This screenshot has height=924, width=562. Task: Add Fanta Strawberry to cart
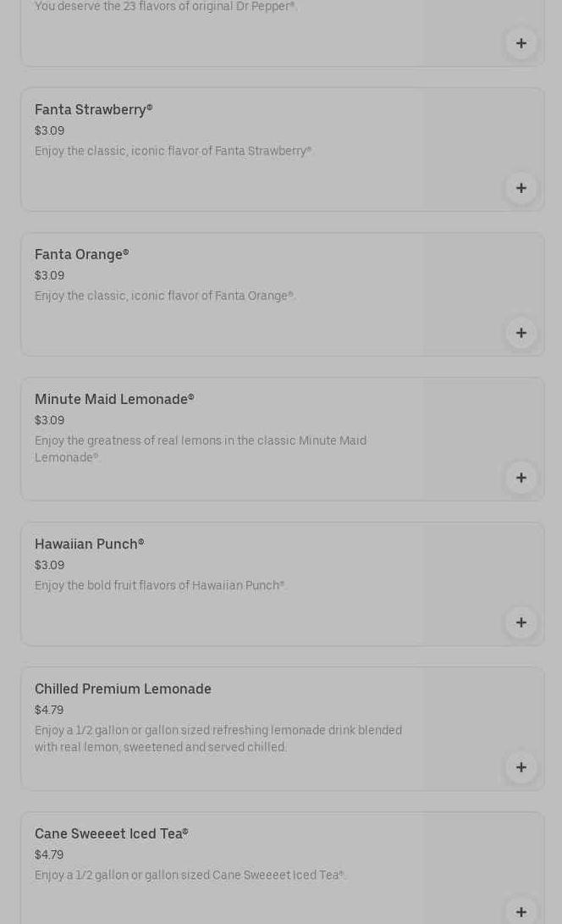pyautogui.click(x=521, y=188)
